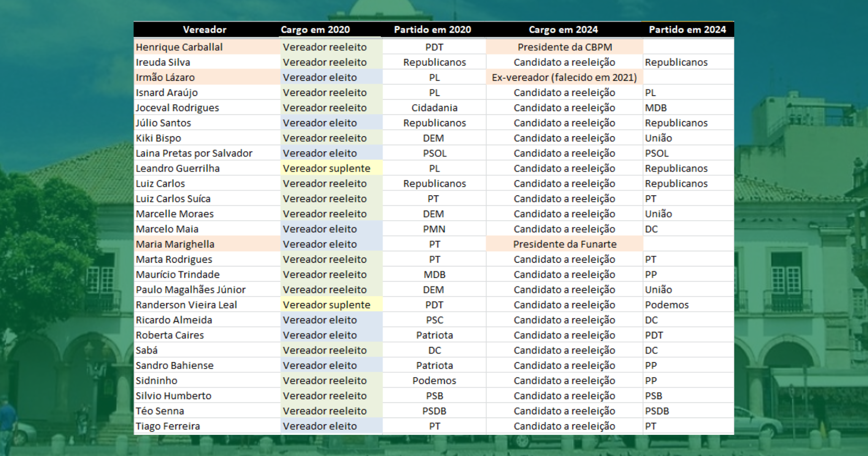868x456 pixels.
Task: Select the name cell 'Luiz Carlos'
Action: (x=207, y=184)
